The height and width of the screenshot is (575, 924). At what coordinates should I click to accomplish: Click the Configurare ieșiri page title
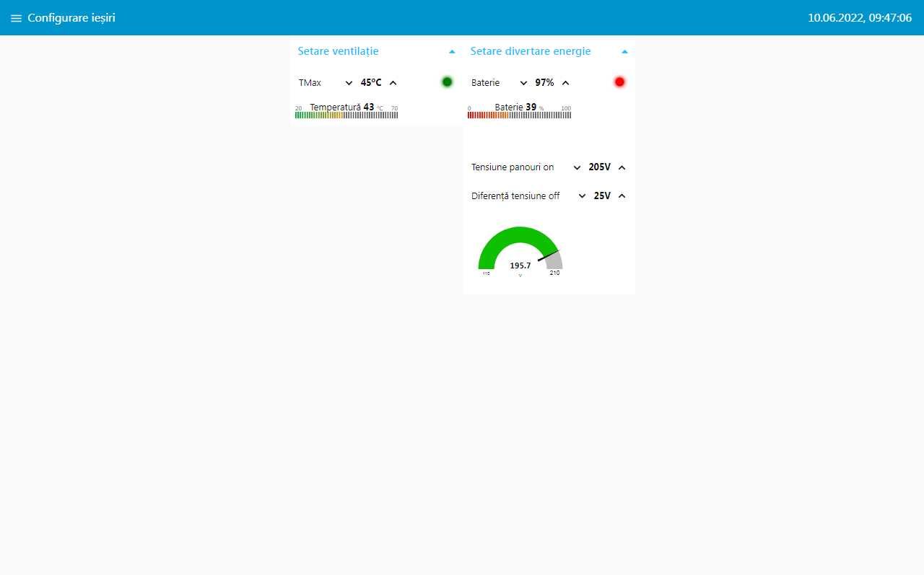coord(71,18)
